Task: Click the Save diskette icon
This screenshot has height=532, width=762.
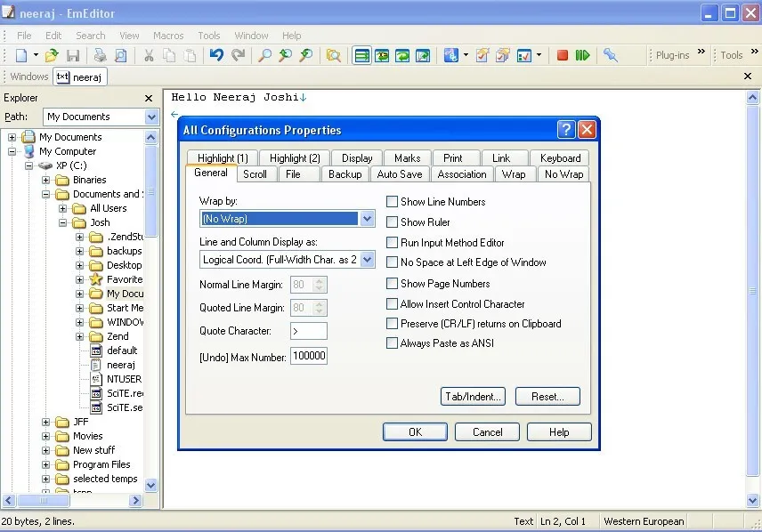Action: tap(73, 55)
